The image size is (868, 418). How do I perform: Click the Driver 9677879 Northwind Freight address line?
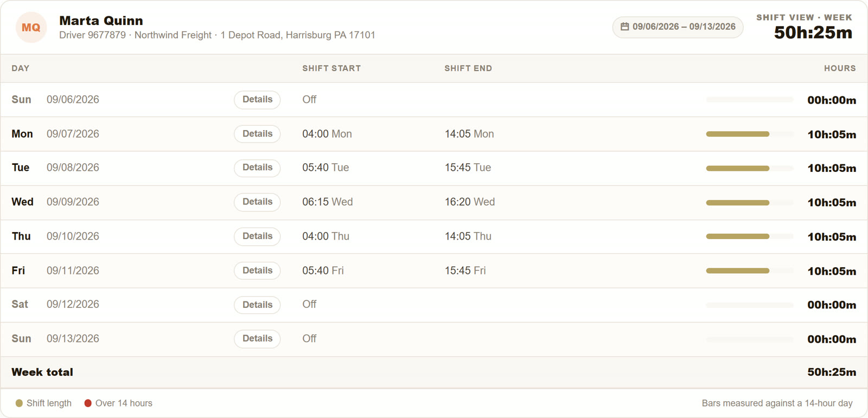pos(217,35)
